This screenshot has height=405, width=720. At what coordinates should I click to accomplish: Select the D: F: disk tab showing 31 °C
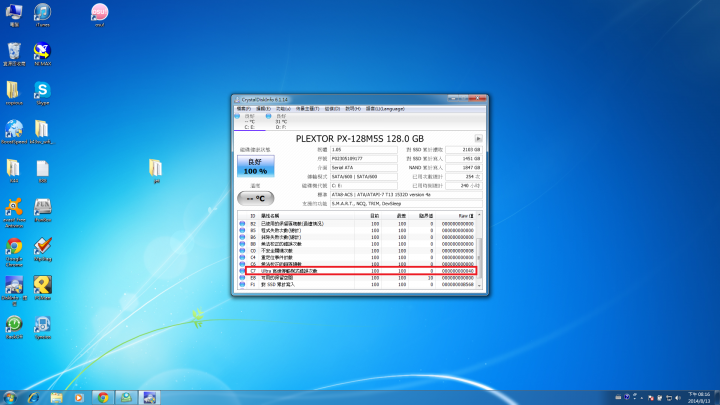click(x=281, y=122)
